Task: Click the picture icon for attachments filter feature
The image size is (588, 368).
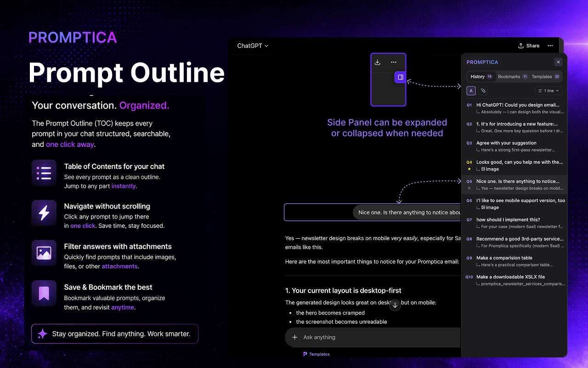Action: tap(44, 253)
